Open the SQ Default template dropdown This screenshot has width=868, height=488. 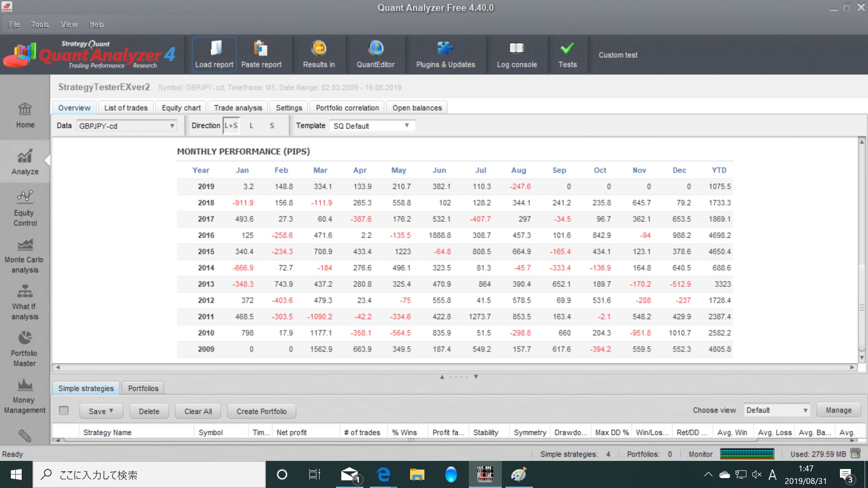(371, 126)
